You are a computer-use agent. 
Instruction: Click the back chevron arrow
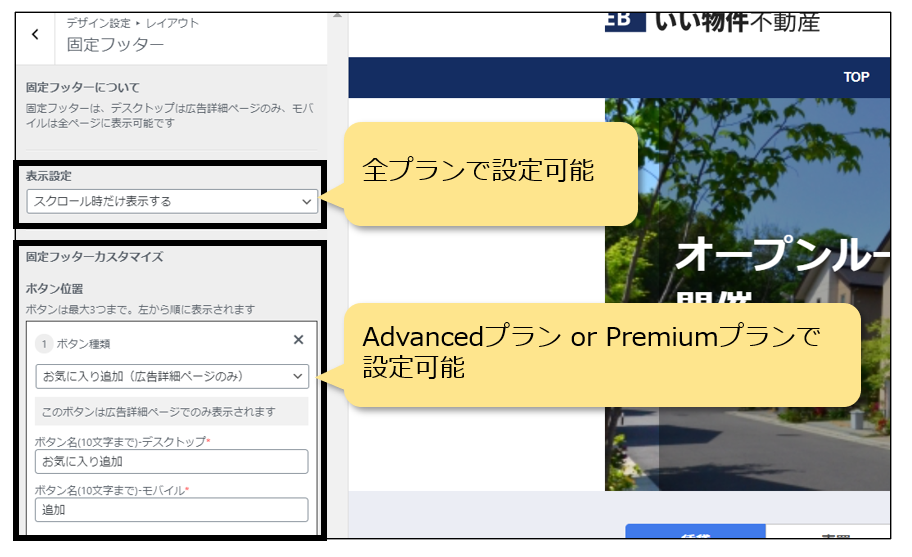tap(36, 34)
